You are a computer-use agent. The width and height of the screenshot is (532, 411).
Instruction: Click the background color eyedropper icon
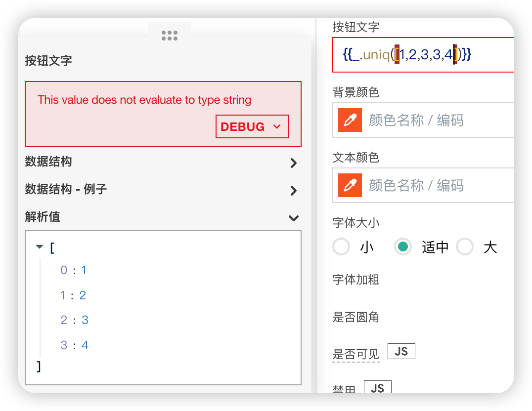point(350,120)
